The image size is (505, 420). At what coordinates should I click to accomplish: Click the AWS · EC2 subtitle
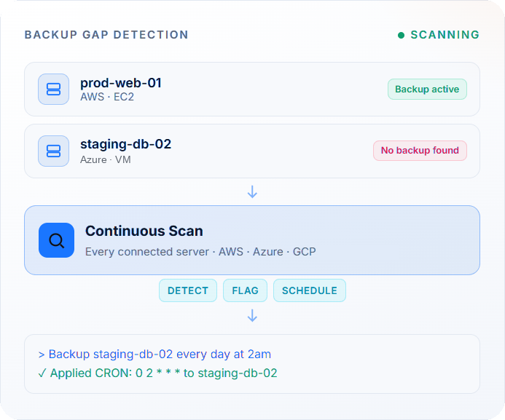pyautogui.click(x=107, y=97)
